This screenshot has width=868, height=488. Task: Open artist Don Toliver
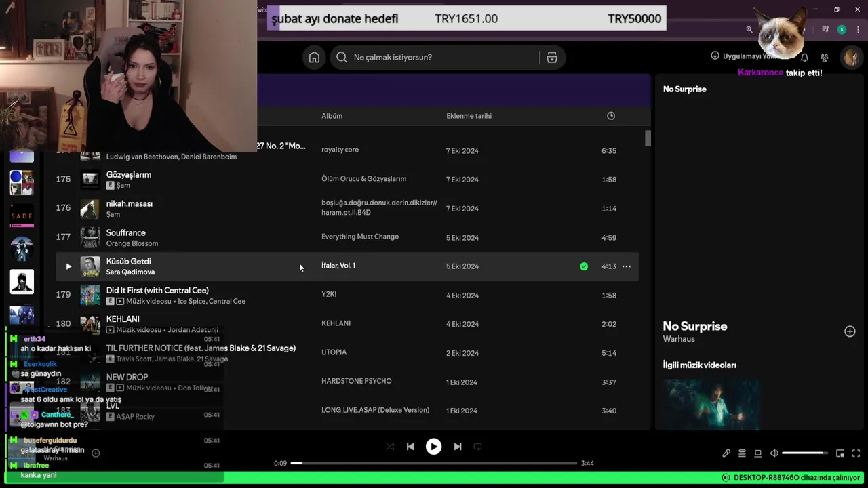195,388
